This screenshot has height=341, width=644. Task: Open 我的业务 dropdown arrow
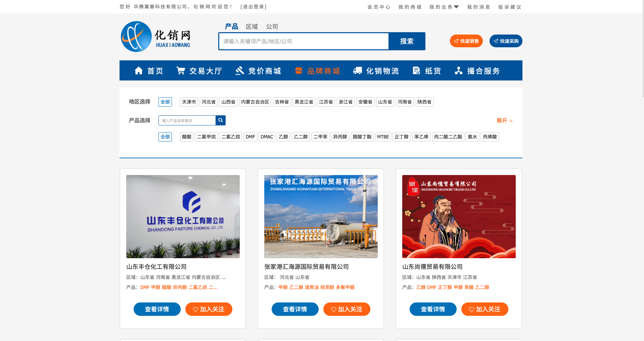(456, 7)
